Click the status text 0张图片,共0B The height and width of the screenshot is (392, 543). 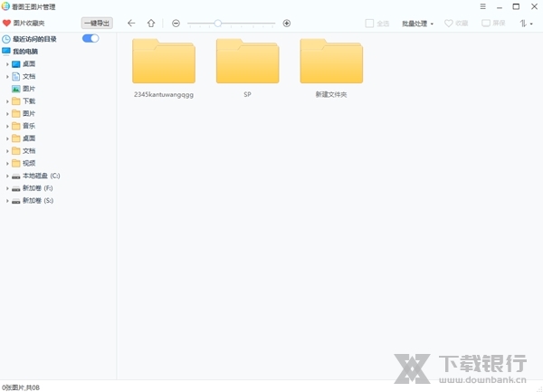(x=21, y=387)
